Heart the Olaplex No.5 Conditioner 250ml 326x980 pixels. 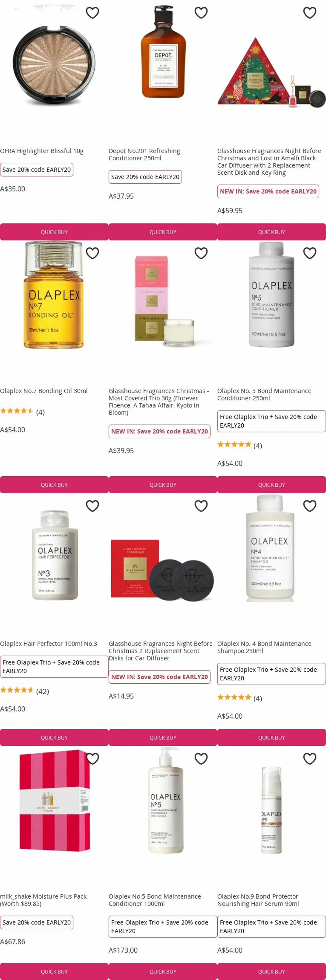310,253
